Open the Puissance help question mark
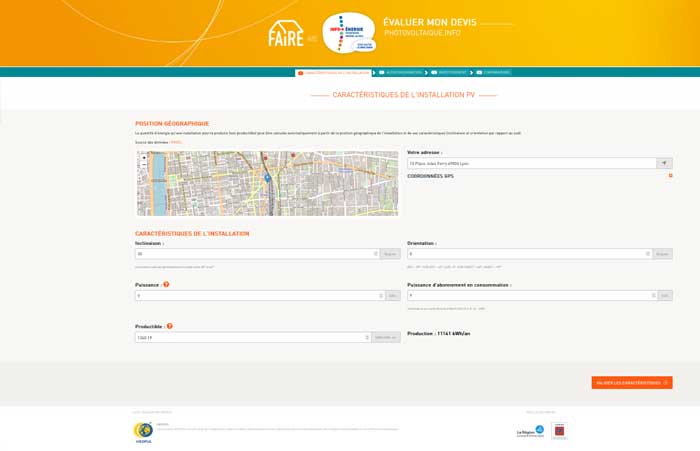Image resolution: width=700 pixels, height=451 pixels. [166, 284]
